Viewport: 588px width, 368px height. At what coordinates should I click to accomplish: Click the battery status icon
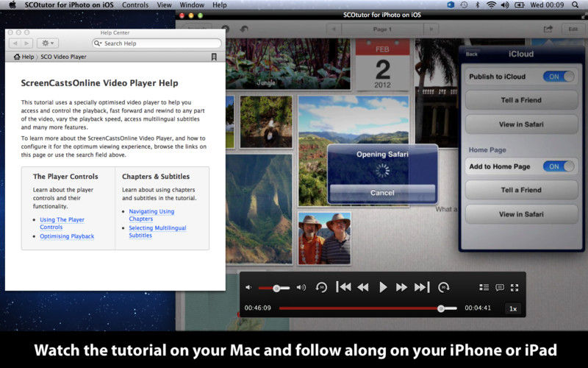pyautogui.click(x=520, y=5)
